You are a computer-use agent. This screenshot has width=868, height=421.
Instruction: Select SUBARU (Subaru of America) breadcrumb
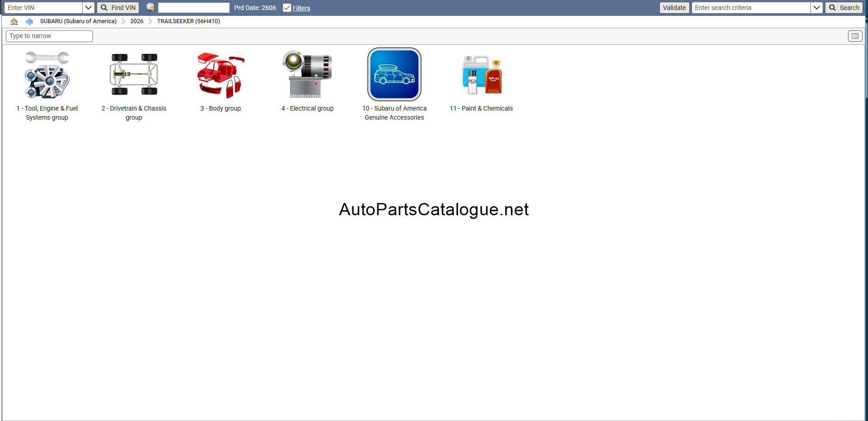tap(78, 21)
